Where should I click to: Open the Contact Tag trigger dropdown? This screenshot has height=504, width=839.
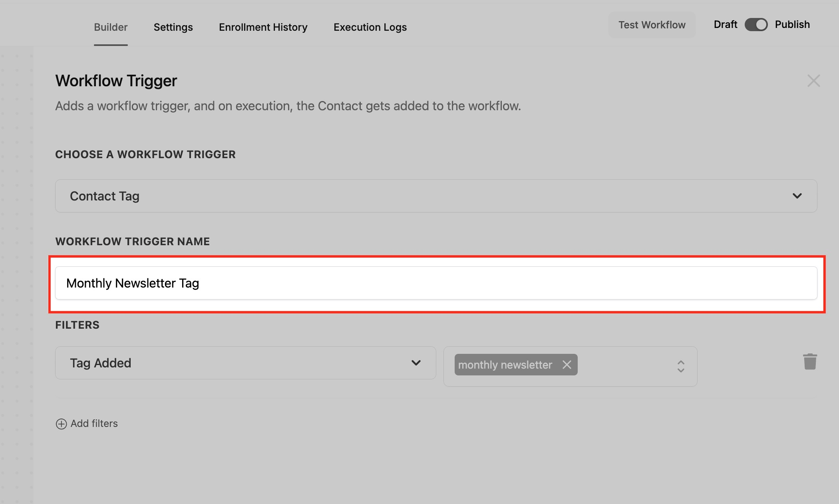click(435, 196)
